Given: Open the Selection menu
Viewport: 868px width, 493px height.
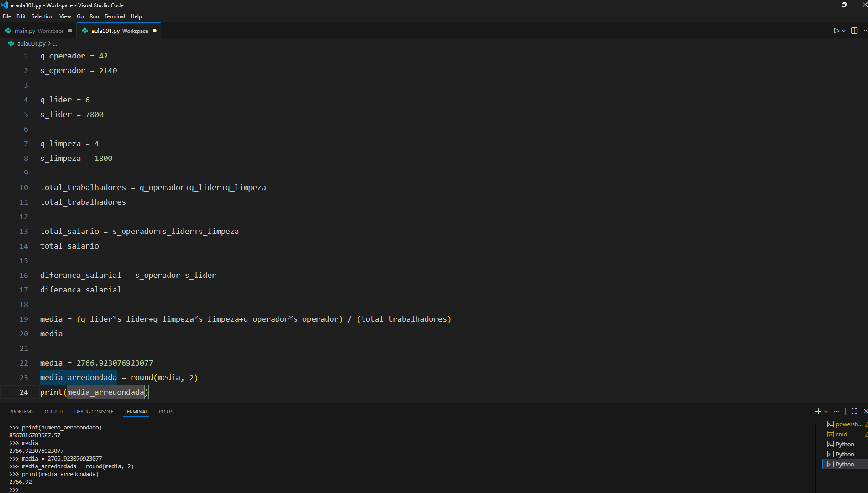Looking at the screenshot, I should pyautogui.click(x=42, y=16).
